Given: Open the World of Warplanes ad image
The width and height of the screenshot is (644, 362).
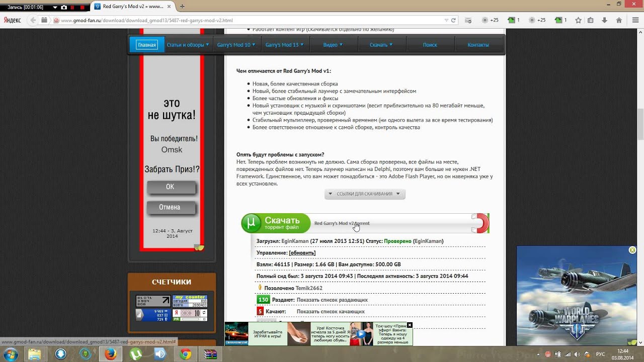Looking at the screenshot, I should click(x=577, y=296).
